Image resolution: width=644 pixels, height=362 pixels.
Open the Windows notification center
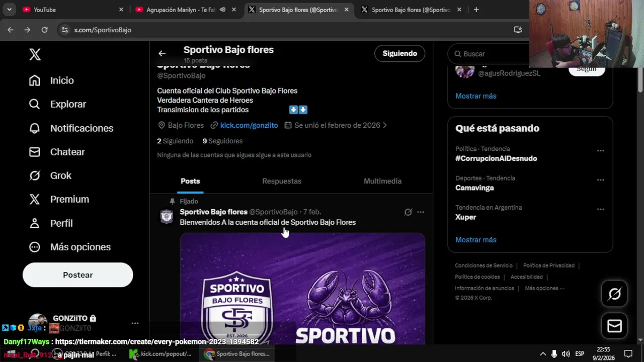[x=628, y=354]
